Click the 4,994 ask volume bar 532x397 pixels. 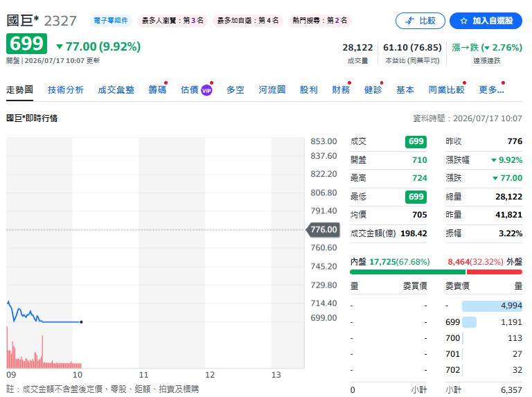[492, 306]
